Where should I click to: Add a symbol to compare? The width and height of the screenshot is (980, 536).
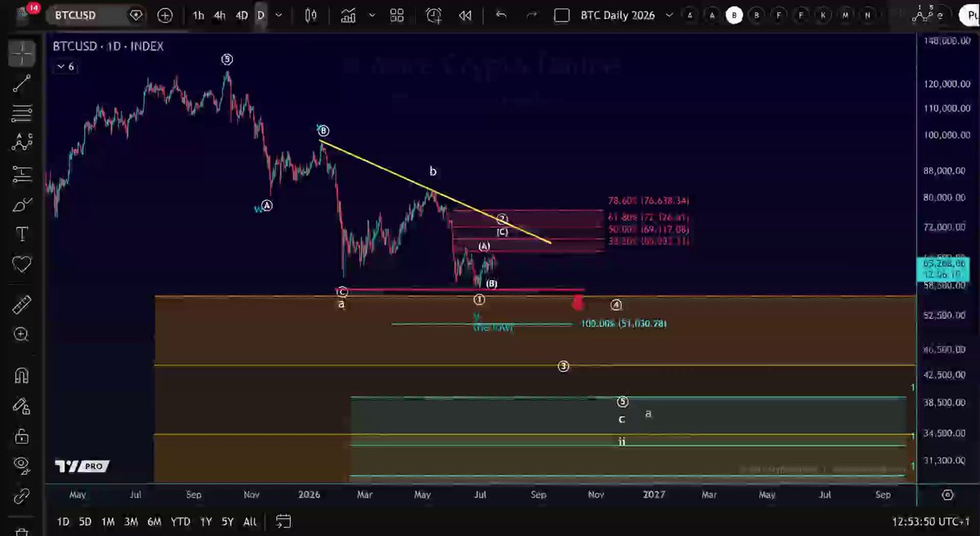click(x=165, y=15)
